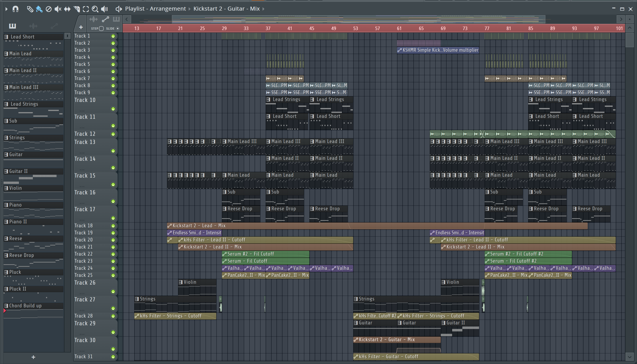Show pattern clips in the picker panel

click(x=12, y=26)
